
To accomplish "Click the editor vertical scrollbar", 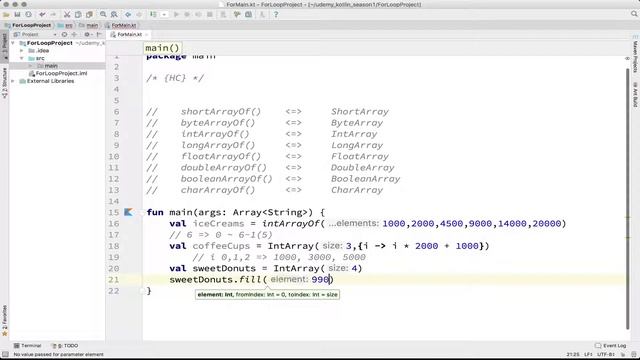I will [x=627, y=198].
